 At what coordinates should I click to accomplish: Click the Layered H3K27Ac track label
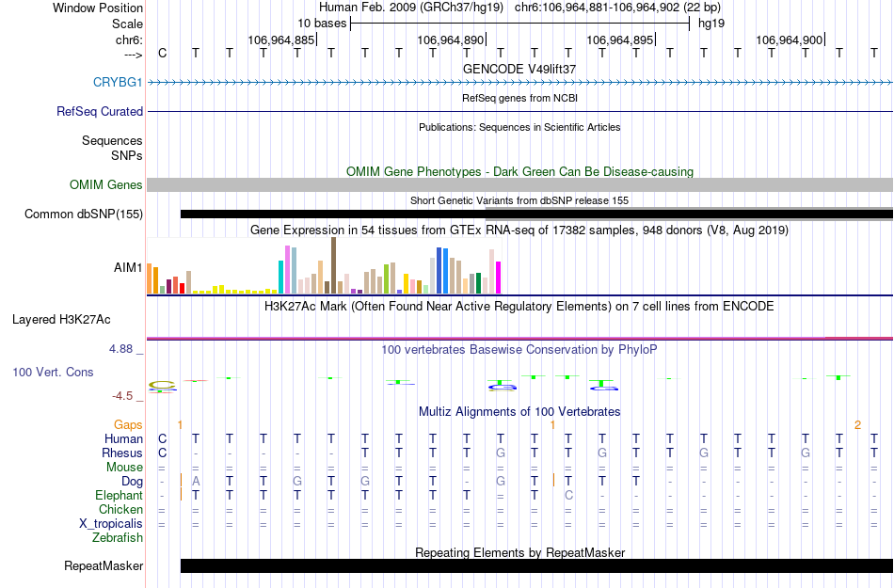pyautogui.click(x=61, y=319)
